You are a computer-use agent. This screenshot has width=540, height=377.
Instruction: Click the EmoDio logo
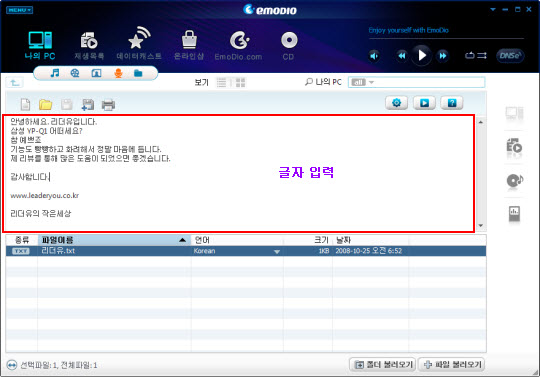270,10
